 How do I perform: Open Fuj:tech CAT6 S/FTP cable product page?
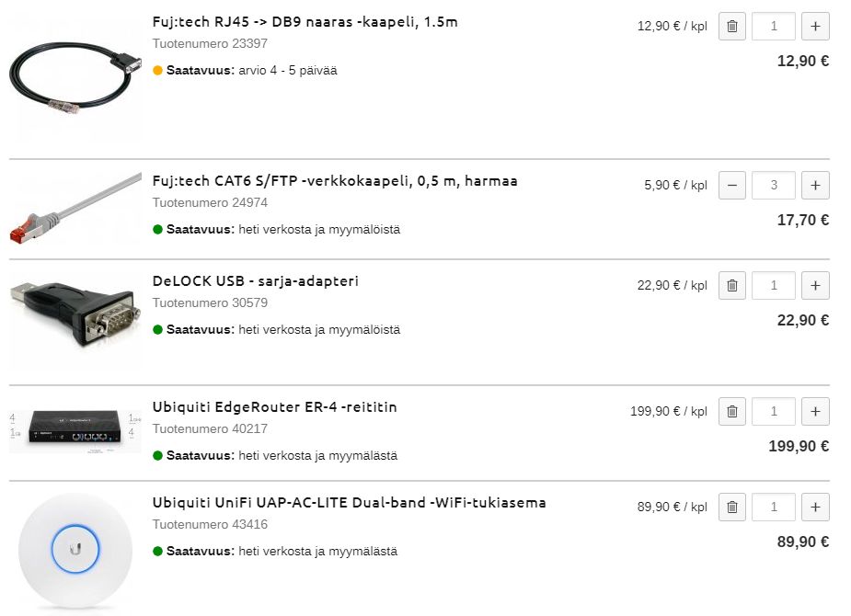tap(335, 181)
